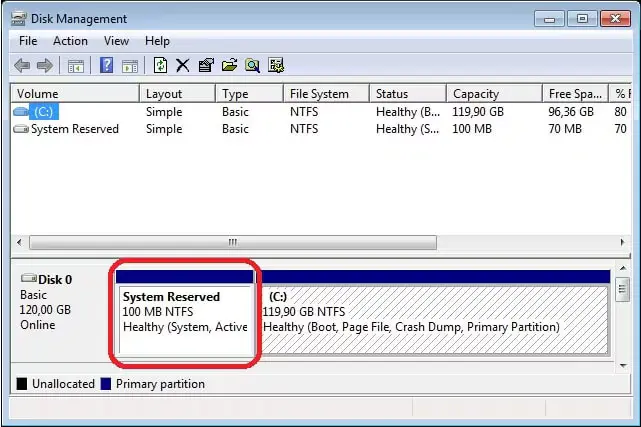Sort by Free Space column header
The height and width of the screenshot is (427, 641).
click(576, 94)
